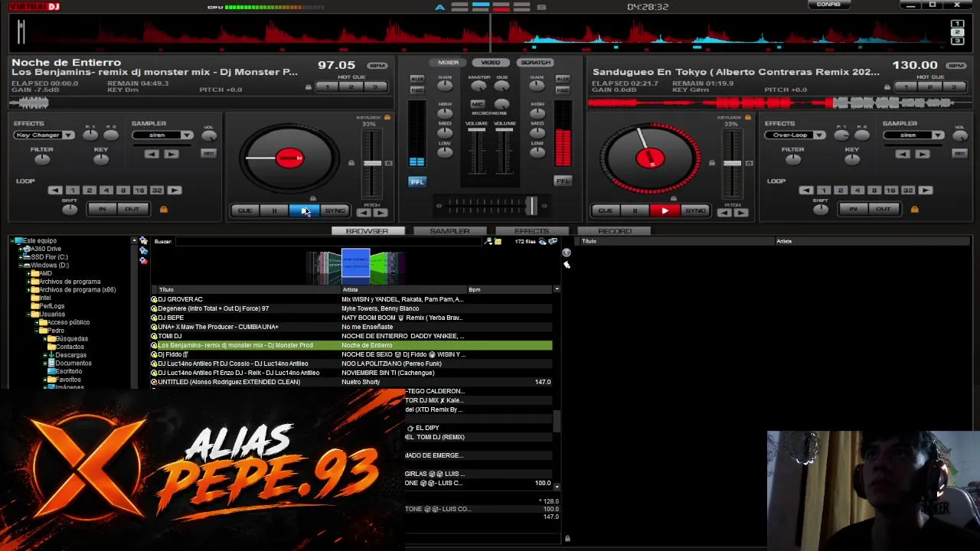This screenshot has height=551, width=980.
Task: Toggle the lock beside left deck hot cues
Action: pyautogui.click(x=309, y=87)
